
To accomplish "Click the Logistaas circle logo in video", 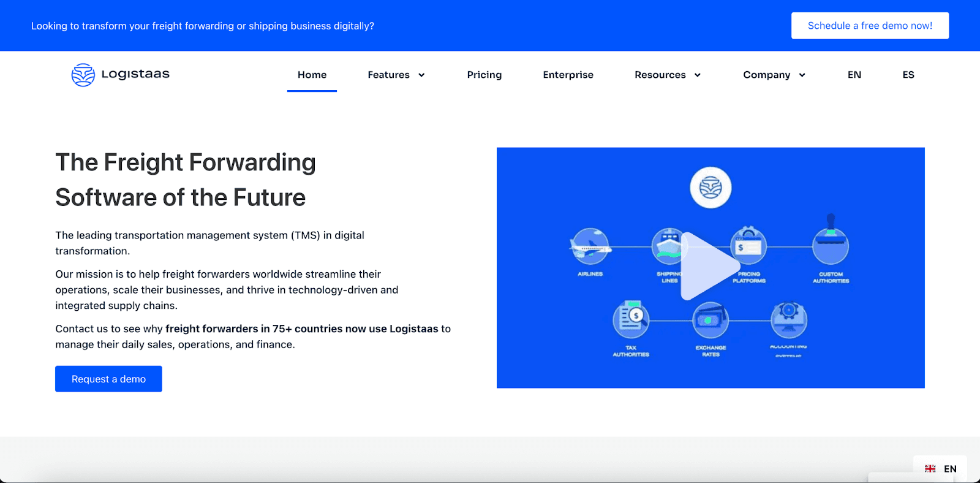I will [710, 188].
